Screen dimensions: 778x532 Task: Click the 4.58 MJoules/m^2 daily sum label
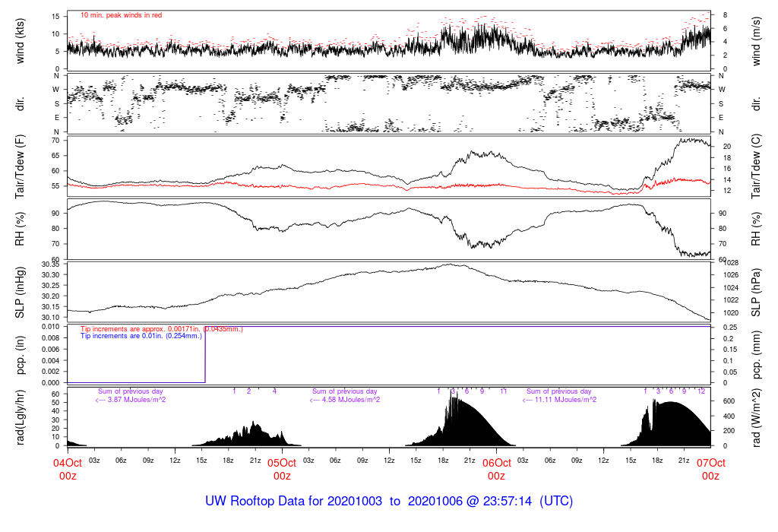[345, 400]
